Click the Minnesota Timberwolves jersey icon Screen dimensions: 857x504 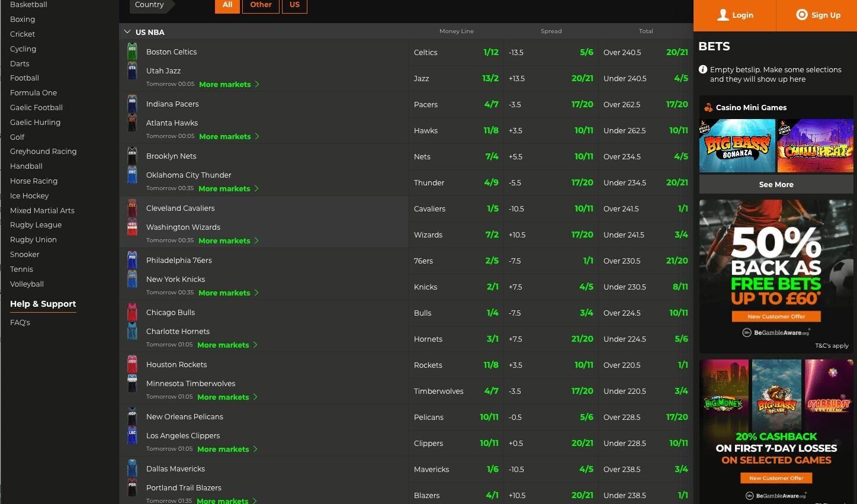[132, 383]
